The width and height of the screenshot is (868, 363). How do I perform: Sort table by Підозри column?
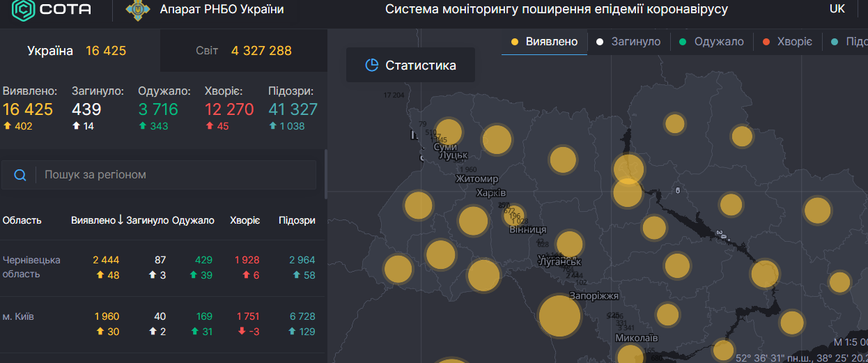[x=297, y=220]
